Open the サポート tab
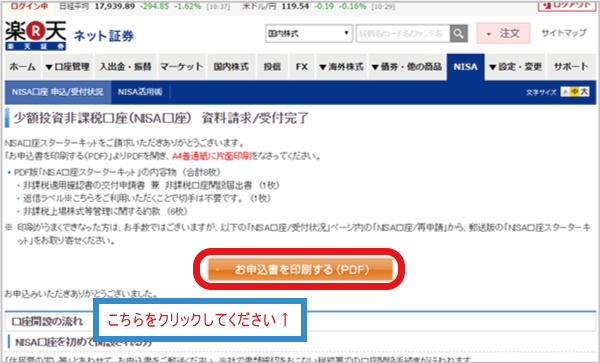This screenshot has height=363, width=600. 571,67
